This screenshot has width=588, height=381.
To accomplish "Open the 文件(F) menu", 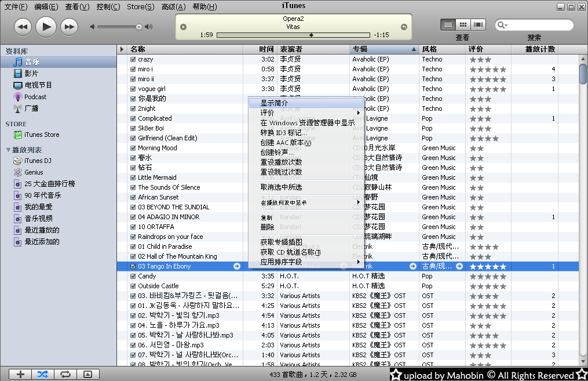I will [x=16, y=7].
